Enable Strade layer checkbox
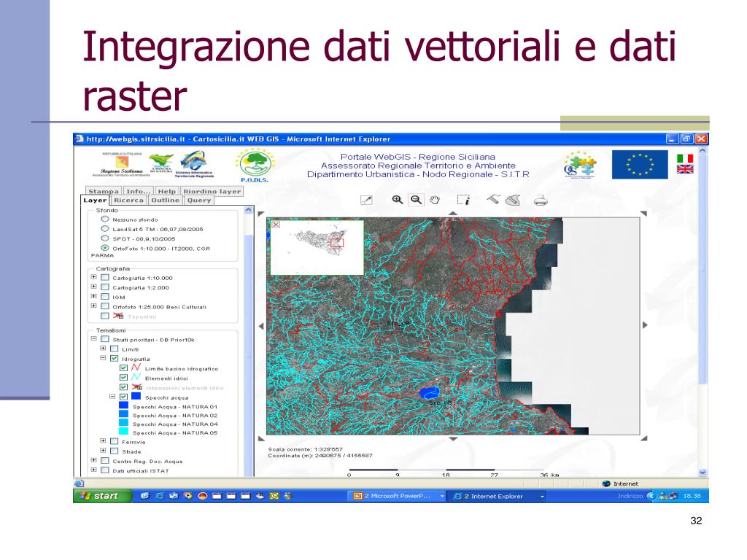Viewport: 747px width, 560px height. click(115, 451)
